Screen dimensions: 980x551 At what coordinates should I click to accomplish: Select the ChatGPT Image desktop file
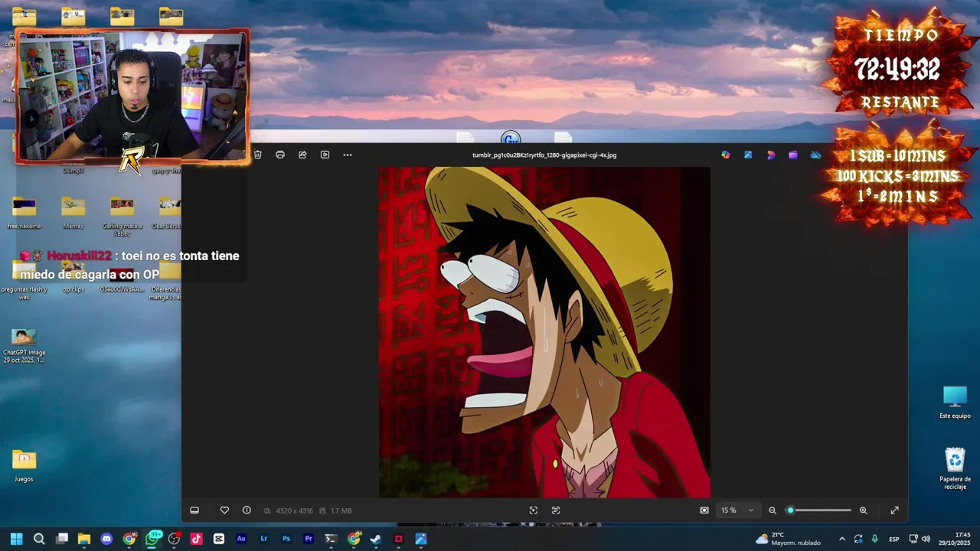24,345
